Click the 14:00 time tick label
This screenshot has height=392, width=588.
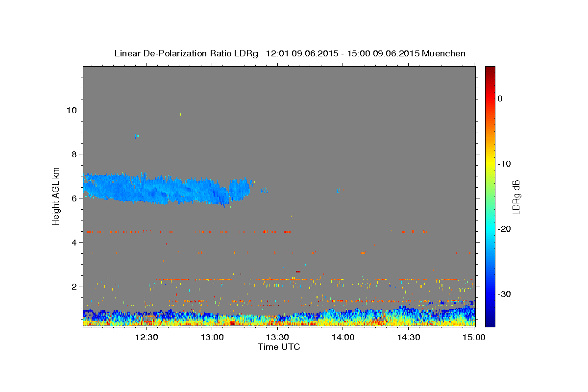click(343, 337)
